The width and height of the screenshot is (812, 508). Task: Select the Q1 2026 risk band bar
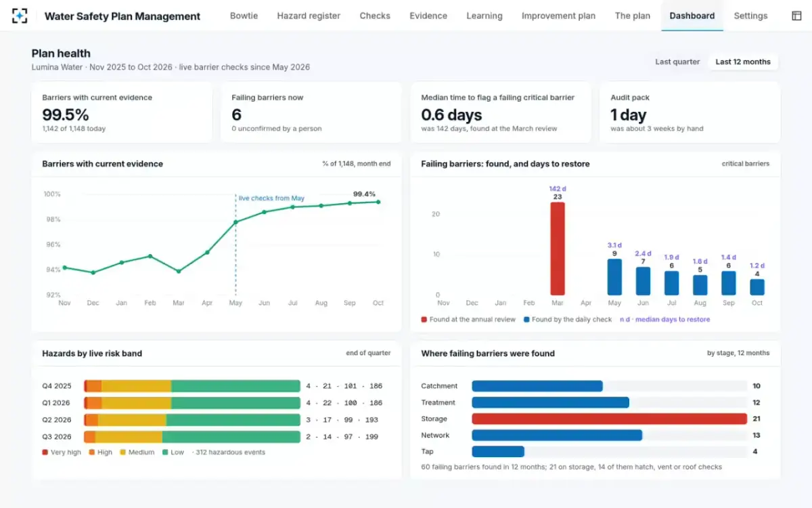pyautogui.click(x=192, y=403)
